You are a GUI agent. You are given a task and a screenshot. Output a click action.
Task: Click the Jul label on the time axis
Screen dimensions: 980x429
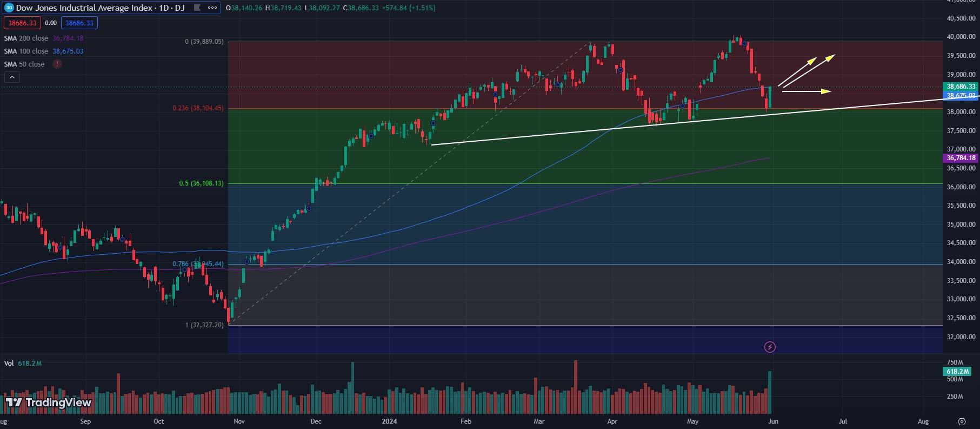(842, 421)
